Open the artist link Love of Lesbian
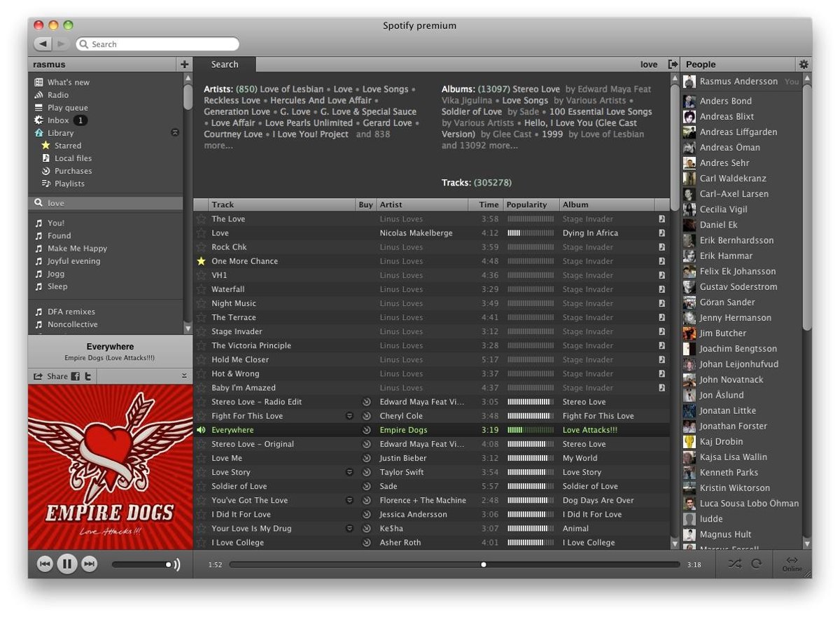Screen dimensions: 840x617 (x=292, y=90)
